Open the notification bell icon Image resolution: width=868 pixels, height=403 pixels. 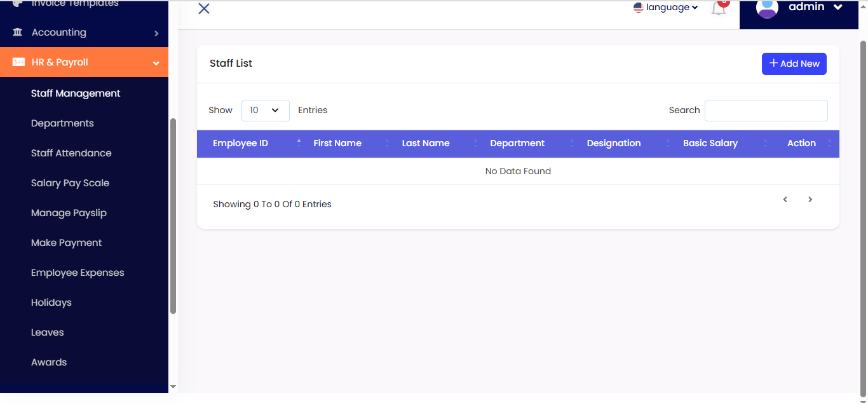(x=719, y=8)
